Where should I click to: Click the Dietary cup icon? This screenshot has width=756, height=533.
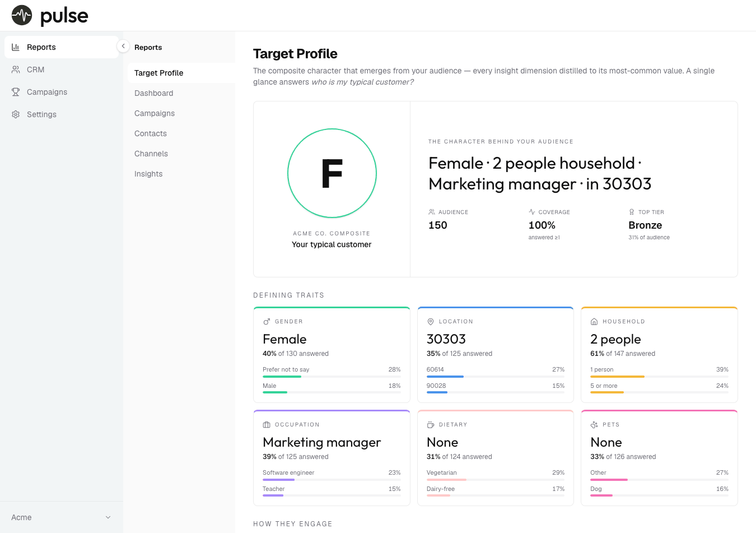pos(431,425)
